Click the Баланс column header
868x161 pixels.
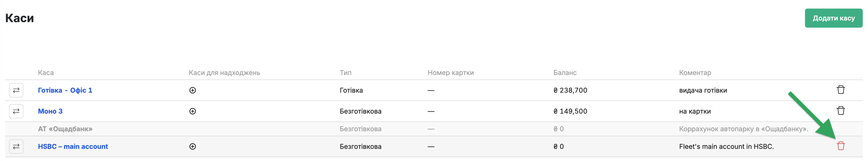click(x=565, y=73)
